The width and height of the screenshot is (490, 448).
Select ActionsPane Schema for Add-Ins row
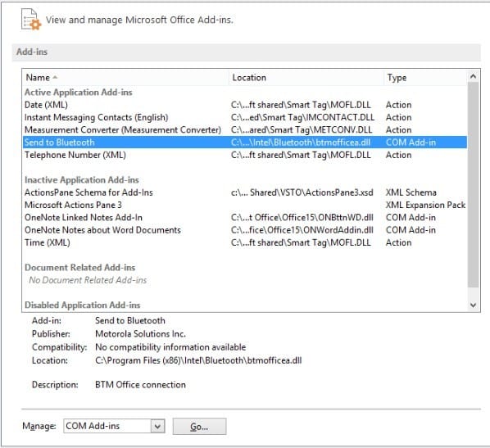coord(245,192)
